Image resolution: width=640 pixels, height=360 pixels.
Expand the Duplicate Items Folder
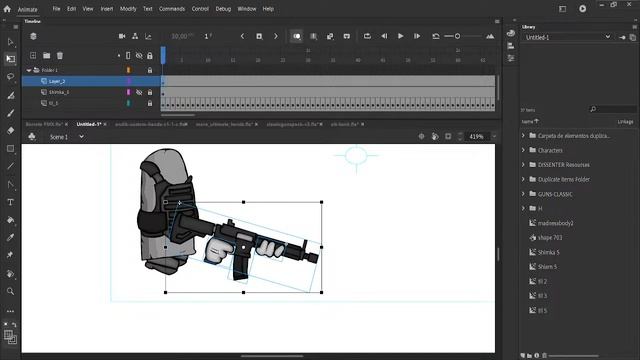click(523, 179)
